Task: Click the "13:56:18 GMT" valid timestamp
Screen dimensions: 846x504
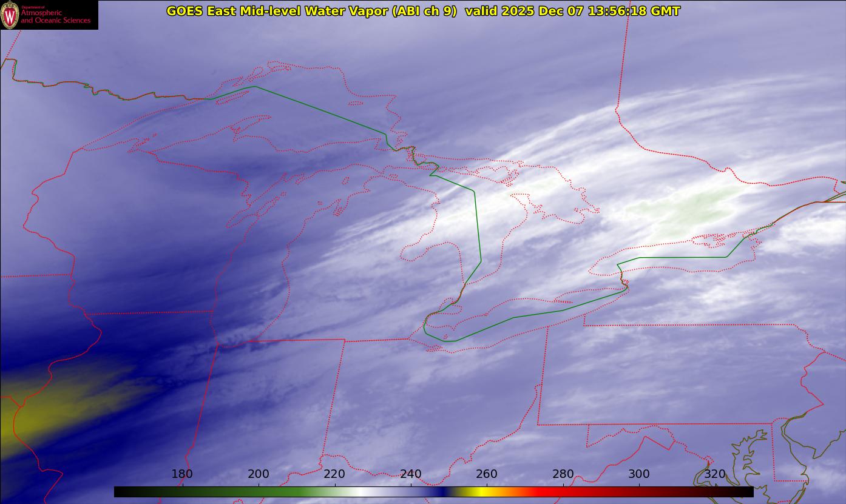Action: [634, 11]
